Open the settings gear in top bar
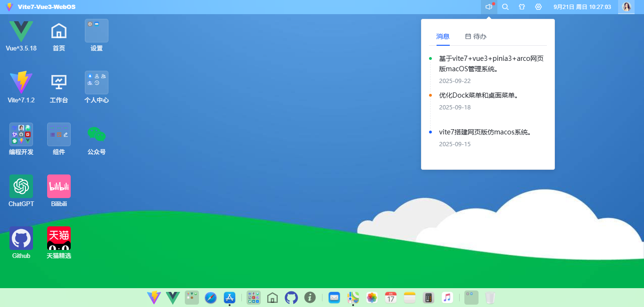 tap(538, 7)
